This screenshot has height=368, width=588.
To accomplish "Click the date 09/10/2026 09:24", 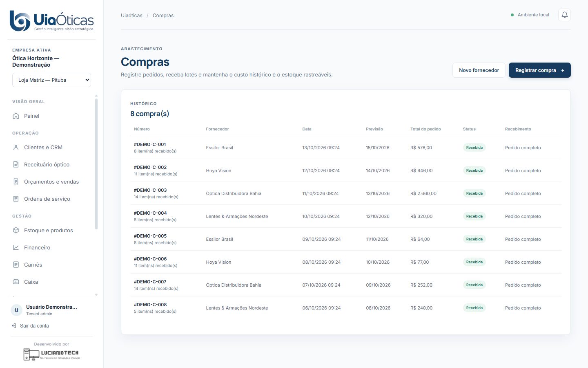I will click(x=321, y=239).
